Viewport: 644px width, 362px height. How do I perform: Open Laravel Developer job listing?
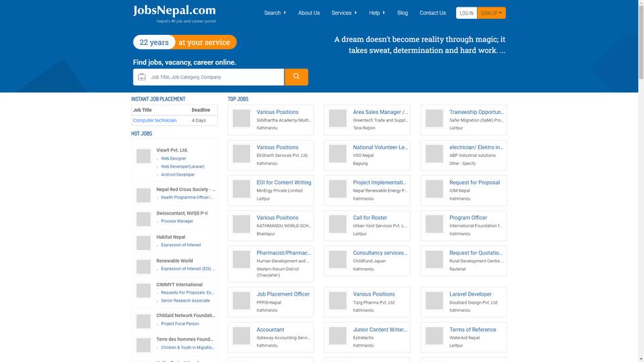pos(470,294)
